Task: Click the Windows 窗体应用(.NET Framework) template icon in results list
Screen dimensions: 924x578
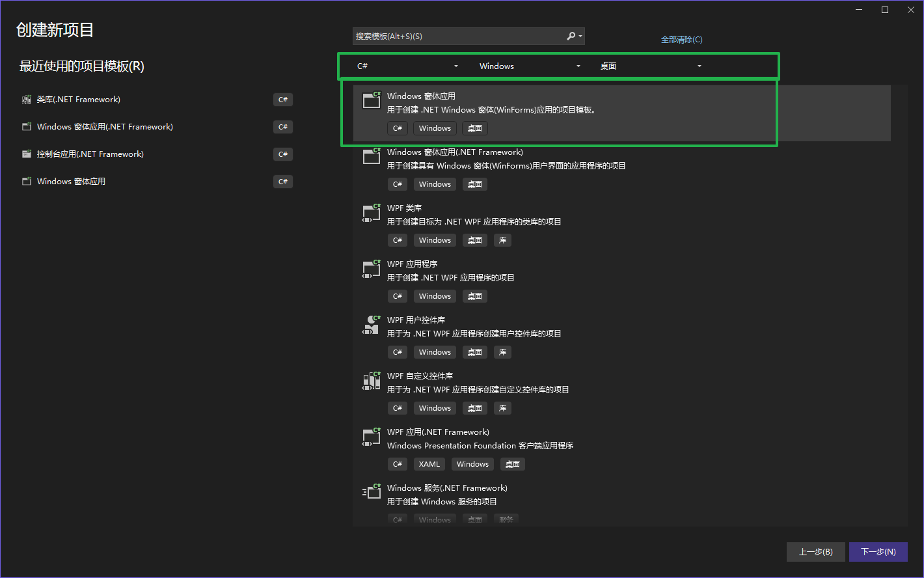Action: [372, 156]
